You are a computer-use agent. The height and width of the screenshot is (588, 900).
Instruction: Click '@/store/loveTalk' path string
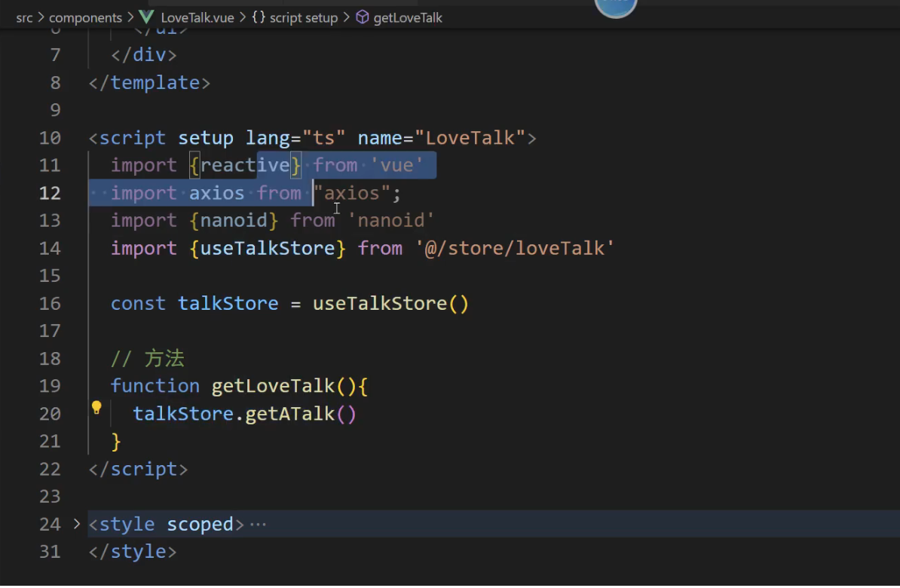click(x=515, y=248)
